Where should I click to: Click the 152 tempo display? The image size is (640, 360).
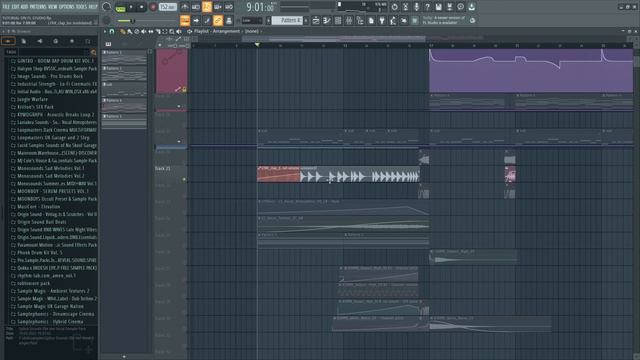[x=167, y=7]
